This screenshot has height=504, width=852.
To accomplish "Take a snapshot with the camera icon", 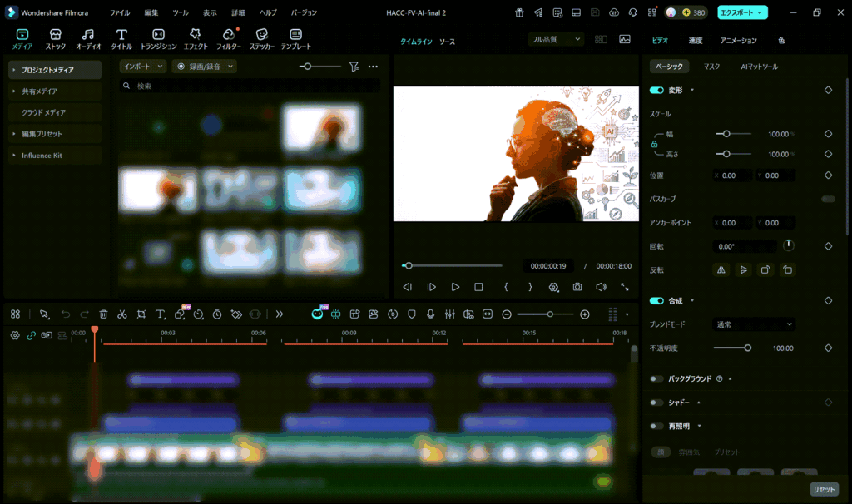I will coord(577,287).
